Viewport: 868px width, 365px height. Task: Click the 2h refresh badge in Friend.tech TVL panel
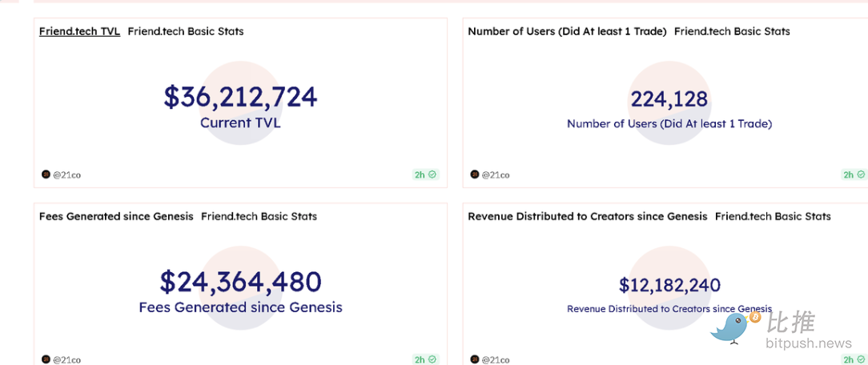tap(425, 174)
